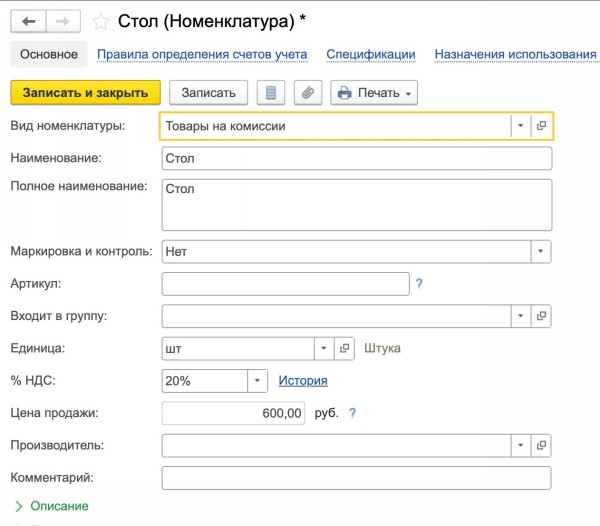Click the История link

[x=303, y=381]
